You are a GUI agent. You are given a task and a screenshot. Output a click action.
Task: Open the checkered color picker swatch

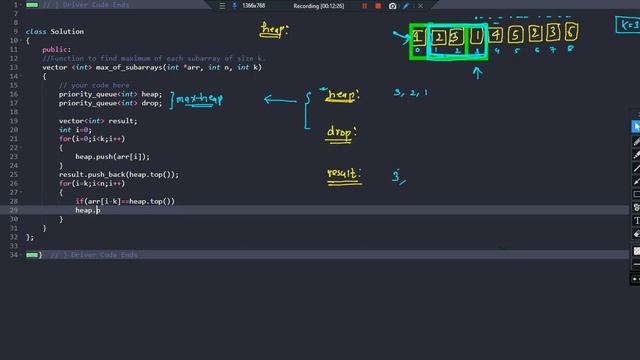pyautogui.click(x=636, y=251)
